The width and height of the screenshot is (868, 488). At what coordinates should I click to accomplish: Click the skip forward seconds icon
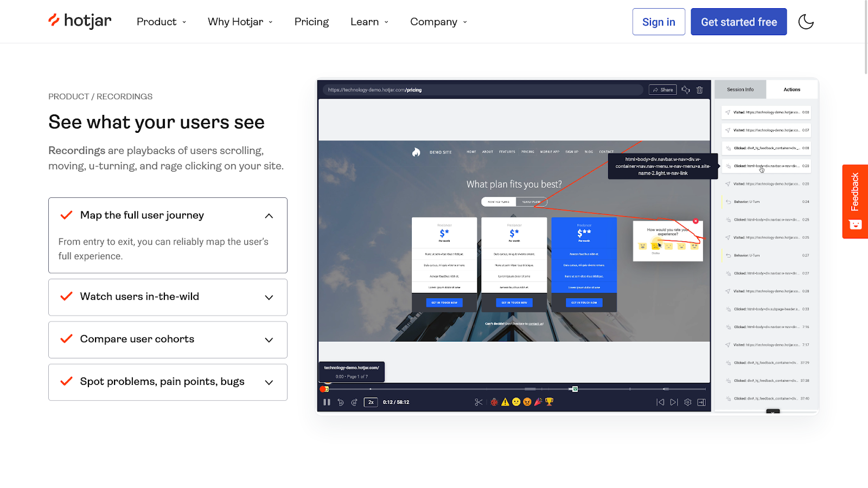coord(354,402)
